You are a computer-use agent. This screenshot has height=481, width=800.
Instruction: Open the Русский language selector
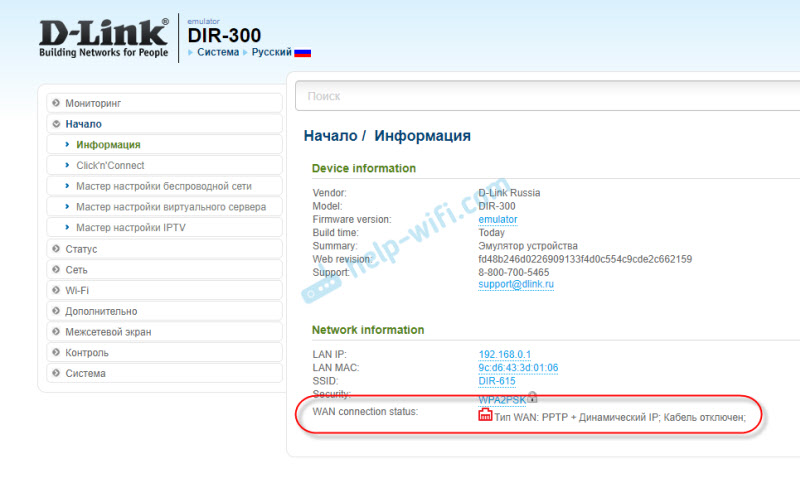click(271, 52)
